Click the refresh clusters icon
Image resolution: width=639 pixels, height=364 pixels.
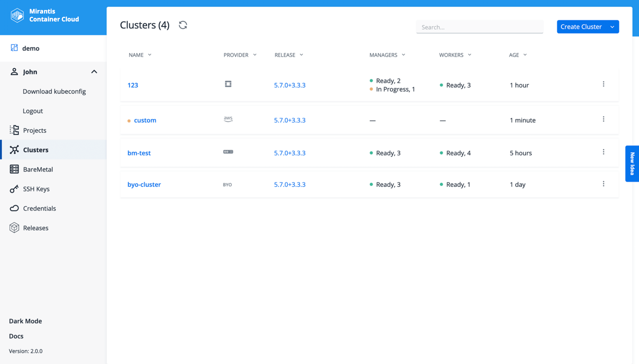coord(183,25)
